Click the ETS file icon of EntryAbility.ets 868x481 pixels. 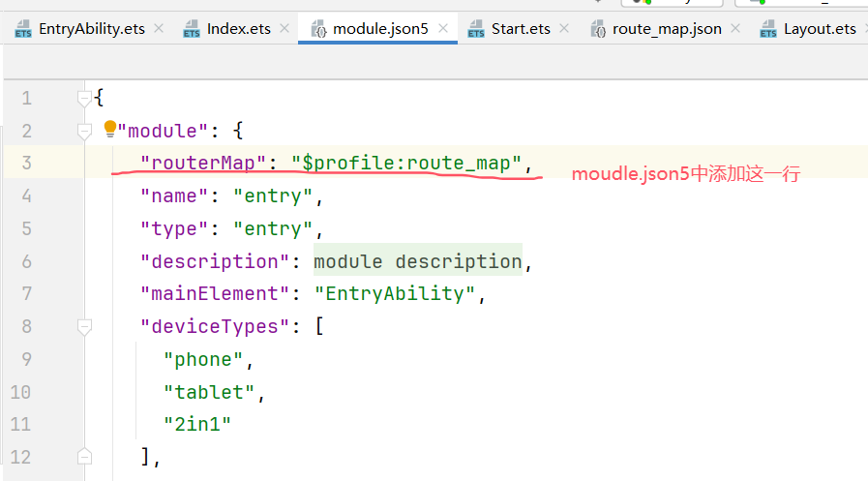tap(23, 29)
